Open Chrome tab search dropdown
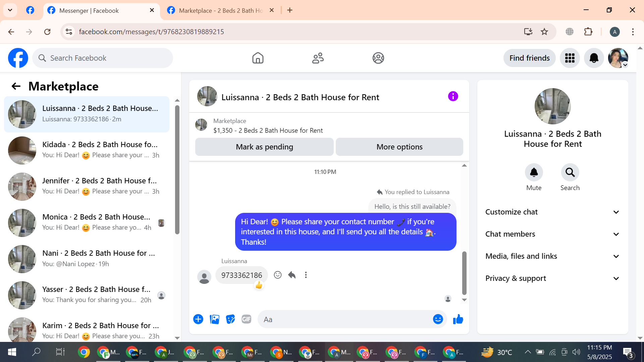Image resolution: width=644 pixels, height=362 pixels. (10, 10)
